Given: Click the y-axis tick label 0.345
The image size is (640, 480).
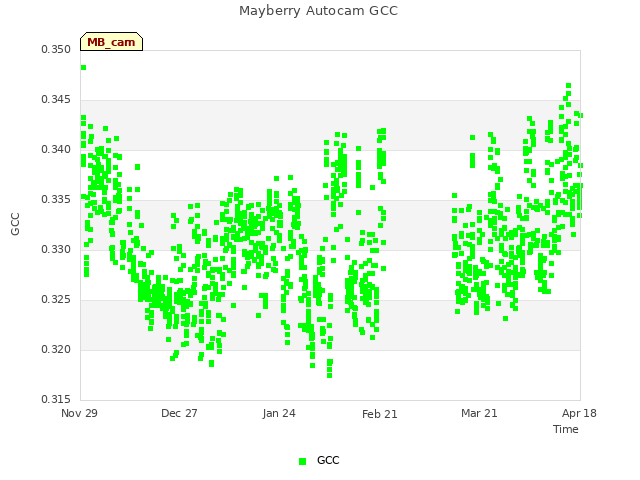Looking at the screenshot, I should (56, 100).
